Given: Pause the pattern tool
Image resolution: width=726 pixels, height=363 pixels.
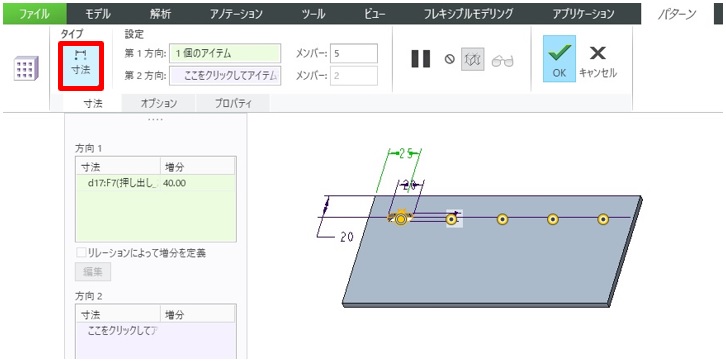Looking at the screenshot, I should [420, 59].
